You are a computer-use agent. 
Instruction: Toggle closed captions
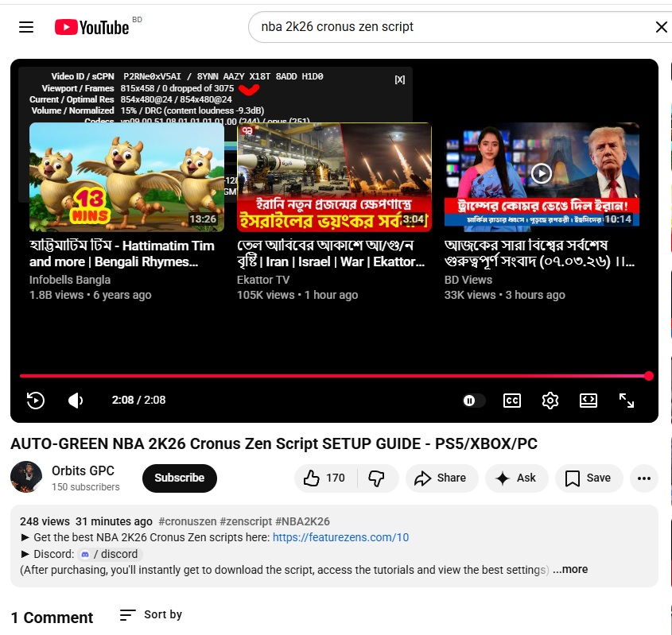(511, 401)
